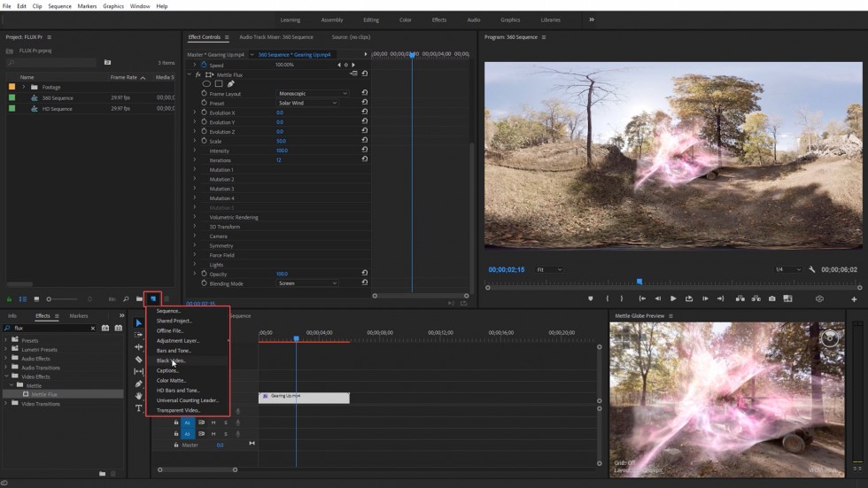This screenshot has width=868, height=488.
Task: Choose the free draw bezier pen mask tool
Action: click(x=231, y=84)
